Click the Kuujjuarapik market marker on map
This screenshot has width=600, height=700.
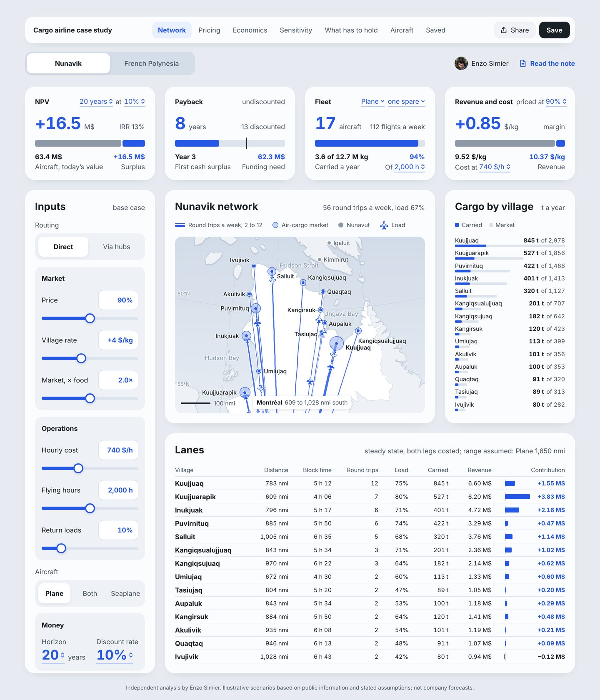pos(245,392)
